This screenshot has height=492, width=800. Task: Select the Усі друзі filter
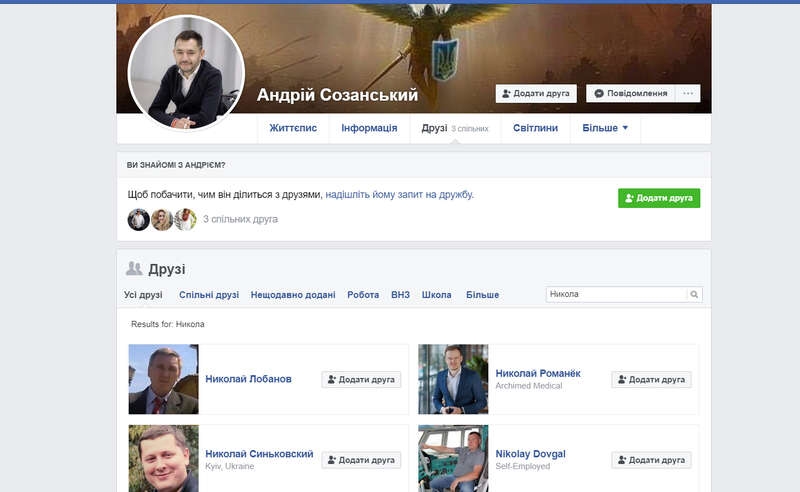pos(143,295)
